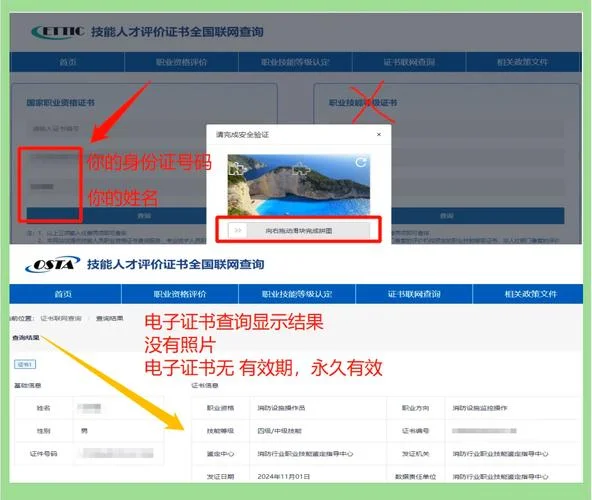Go to 首页 on the OSTA results page
The width and height of the screenshot is (592, 500).
pyautogui.click(x=63, y=294)
